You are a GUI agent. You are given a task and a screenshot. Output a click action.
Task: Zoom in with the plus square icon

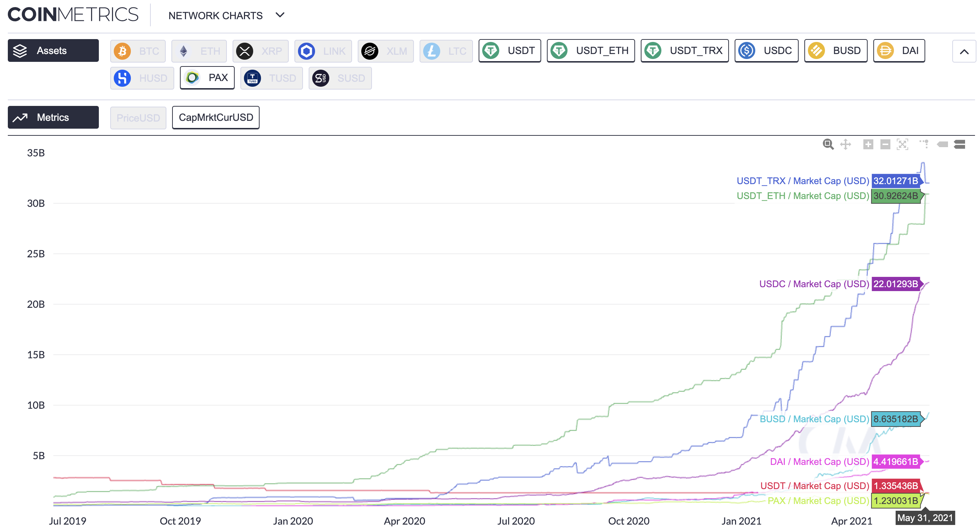coord(868,144)
